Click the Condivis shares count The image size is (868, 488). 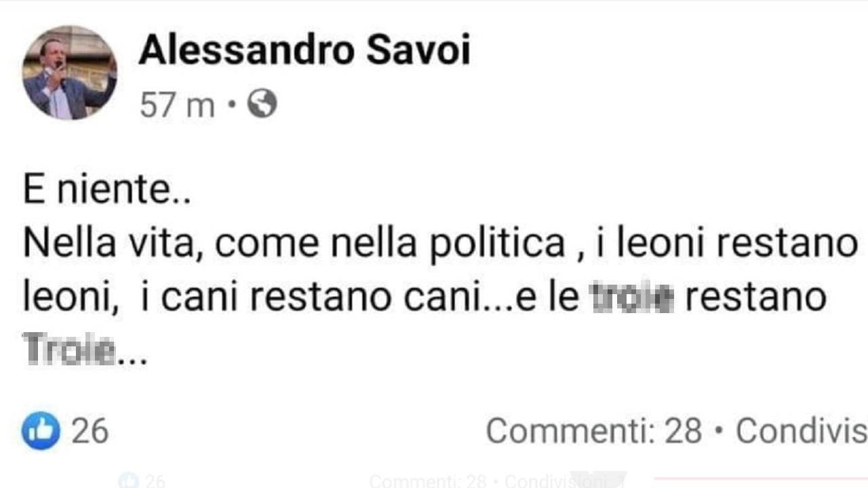coord(801,431)
